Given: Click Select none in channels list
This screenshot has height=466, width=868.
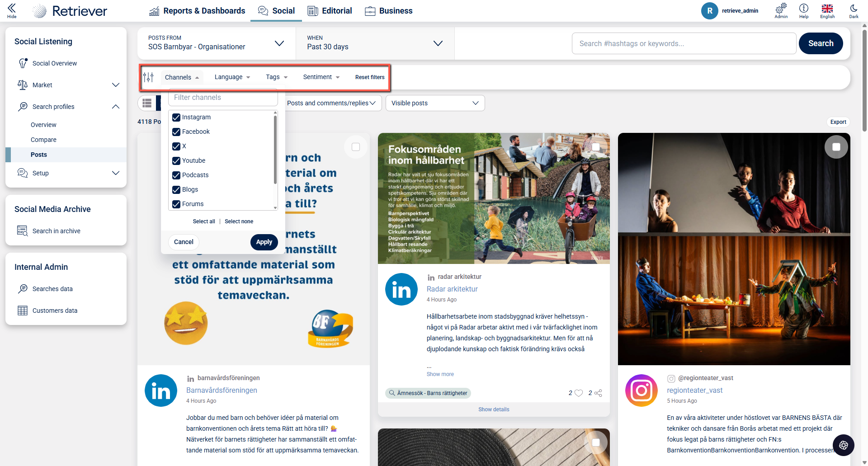Looking at the screenshot, I should coord(239,221).
